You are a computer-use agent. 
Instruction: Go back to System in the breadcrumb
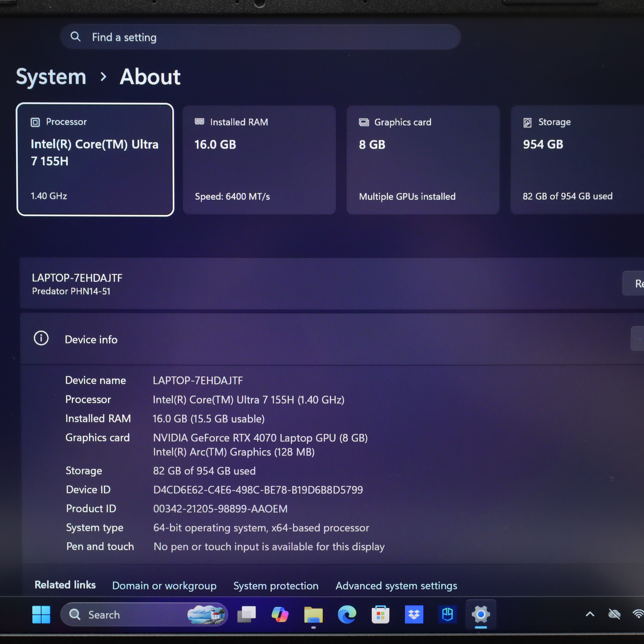coord(51,76)
